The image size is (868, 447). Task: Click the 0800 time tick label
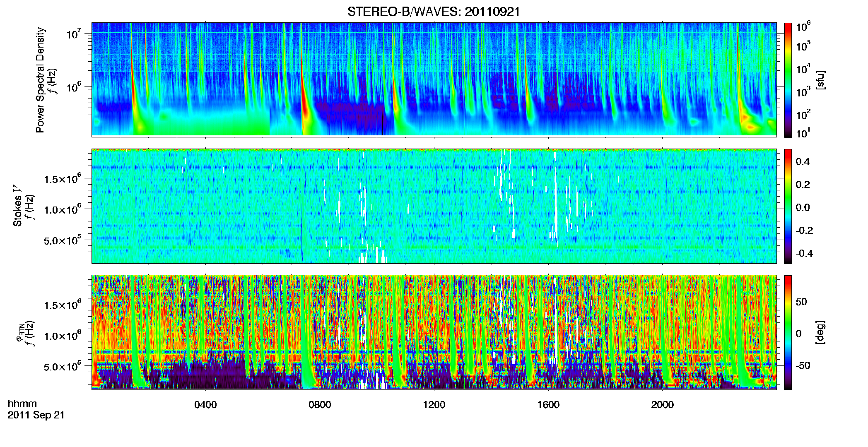click(320, 405)
